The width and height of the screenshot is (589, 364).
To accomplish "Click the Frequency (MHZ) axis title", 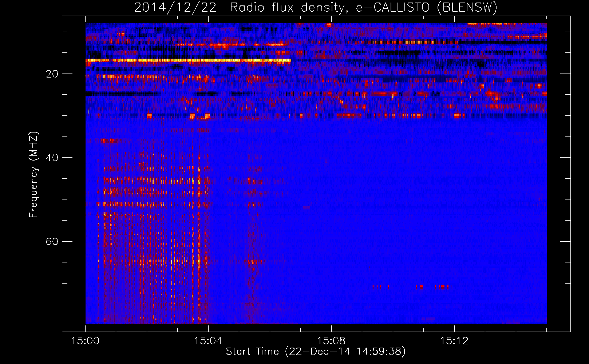I will pyautogui.click(x=33, y=175).
